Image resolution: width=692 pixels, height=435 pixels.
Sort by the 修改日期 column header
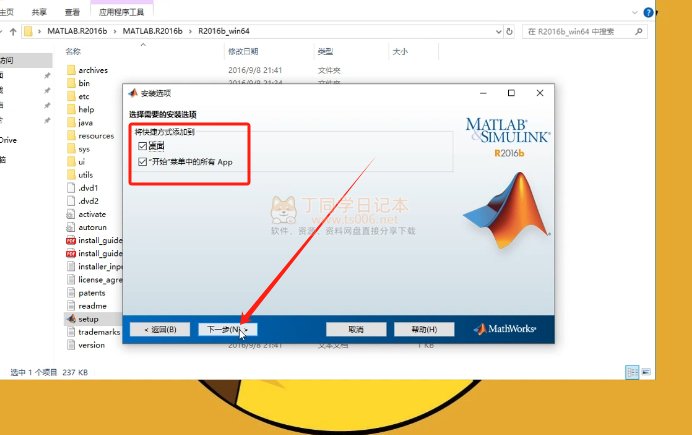tap(243, 51)
